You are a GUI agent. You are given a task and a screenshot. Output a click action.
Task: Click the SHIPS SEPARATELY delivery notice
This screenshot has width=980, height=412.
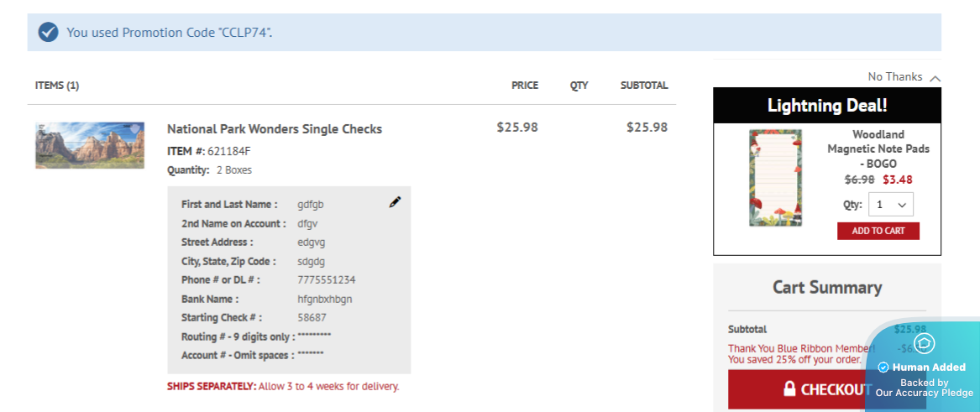[283, 387]
